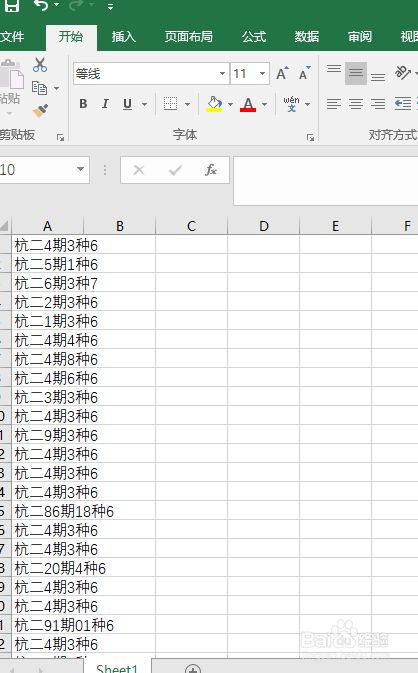
Task: Toggle Italic formatting
Action: click(105, 104)
